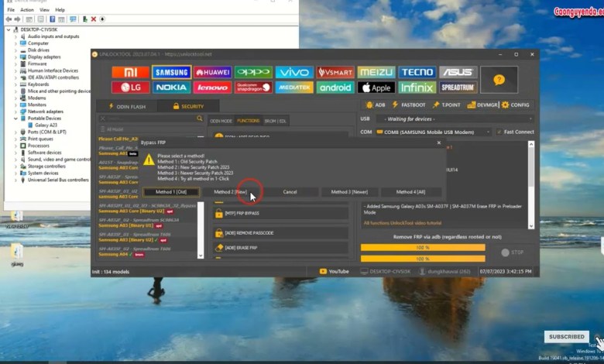Select the LG brand logo
The width and height of the screenshot is (604, 364).
pyautogui.click(x=130, y=88)
